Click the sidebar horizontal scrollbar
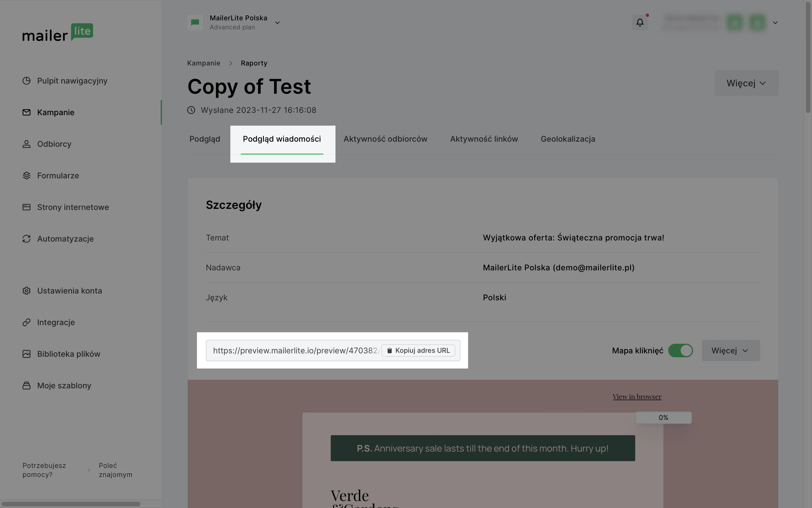Image resolution: width=812 pixels, height=508 pixels. (70, 504)
